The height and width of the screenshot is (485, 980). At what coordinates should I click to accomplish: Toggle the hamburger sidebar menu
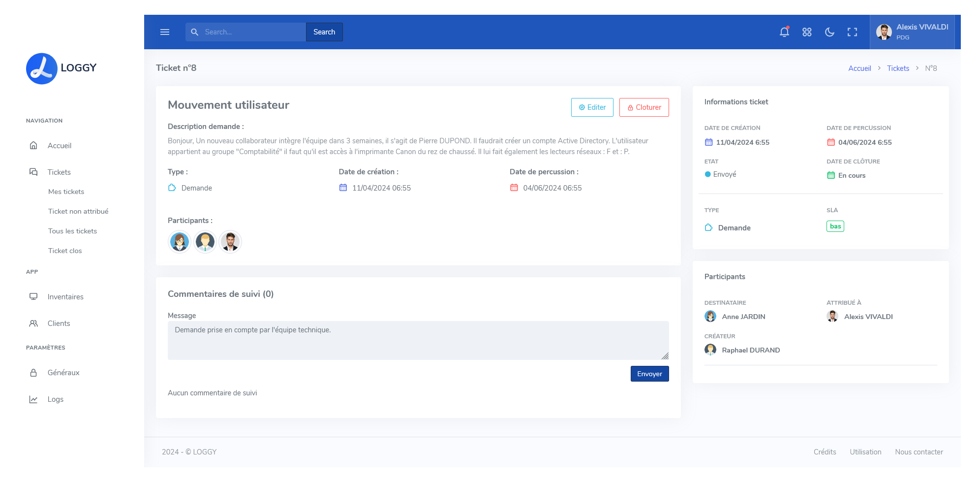pos(165,32)
